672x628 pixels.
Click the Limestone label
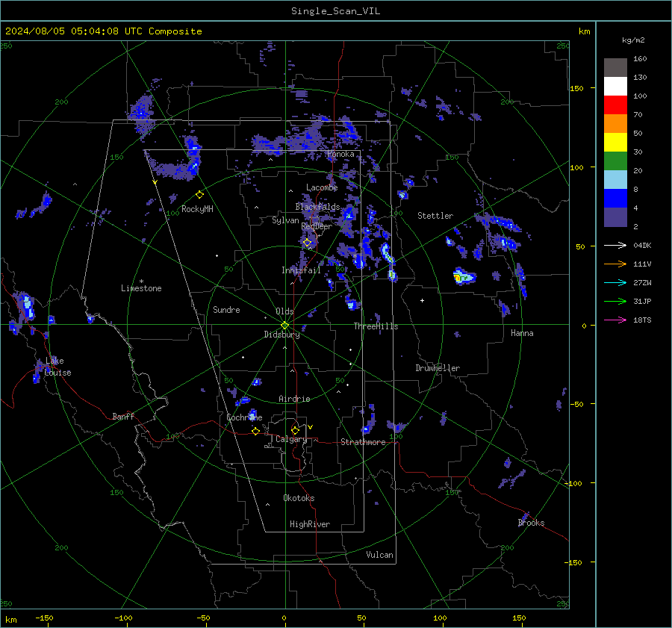pos(141,288)
